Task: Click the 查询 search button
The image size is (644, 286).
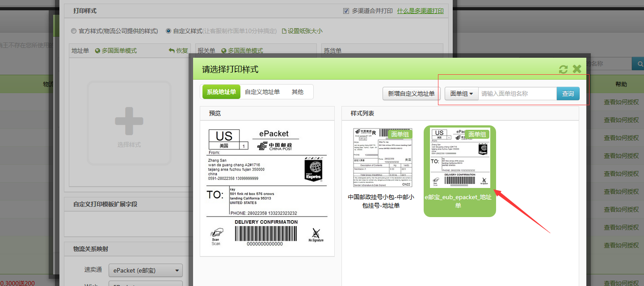Action: (568, 94)
